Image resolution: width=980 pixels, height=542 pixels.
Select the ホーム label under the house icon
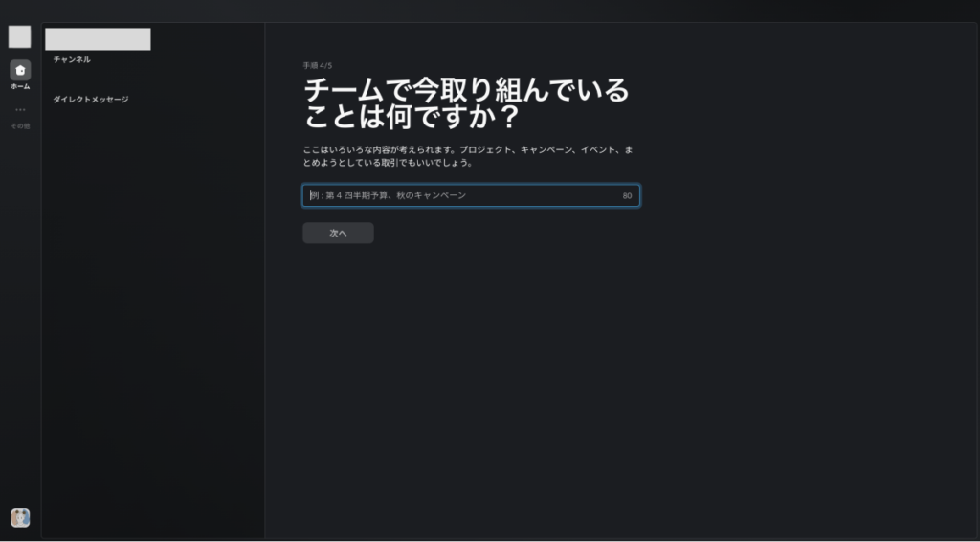20,87
